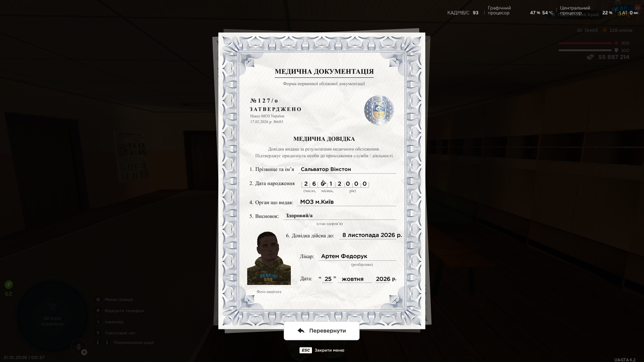Click the МЕДИЧНА ДОКУМЕНТАЦІЯ heading

tap(324, 71)
